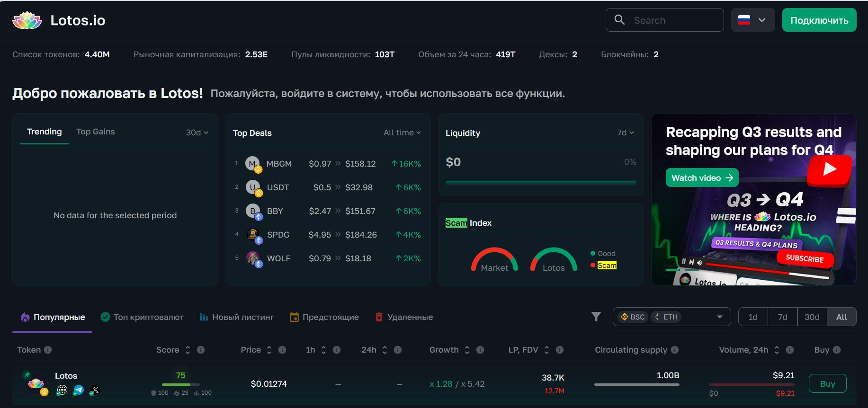This screenshot has width=868, height=408.
Task: Click the Watch video button
Action: (x=702, y=178)
